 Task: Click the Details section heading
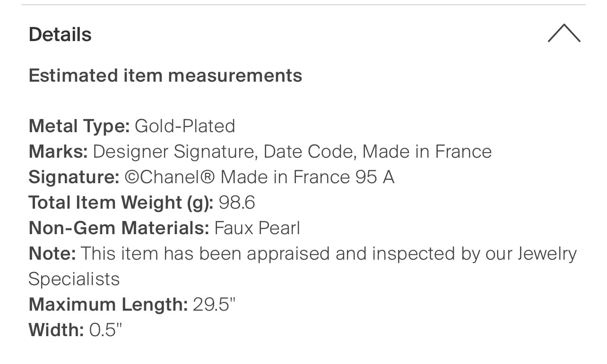[60, 35]
